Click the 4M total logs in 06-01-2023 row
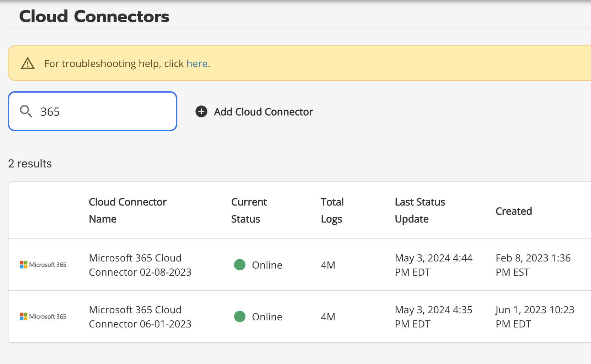The height and width of the screenshot is (364, 591). click(x=328, y=317)
